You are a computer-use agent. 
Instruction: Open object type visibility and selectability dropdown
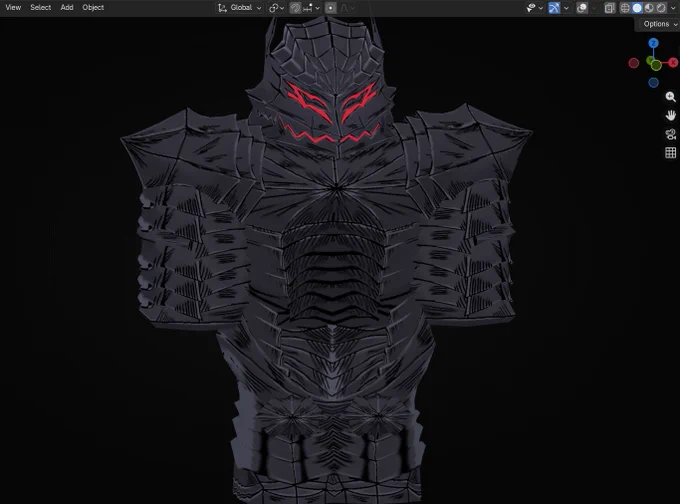(x=534, y=8)
